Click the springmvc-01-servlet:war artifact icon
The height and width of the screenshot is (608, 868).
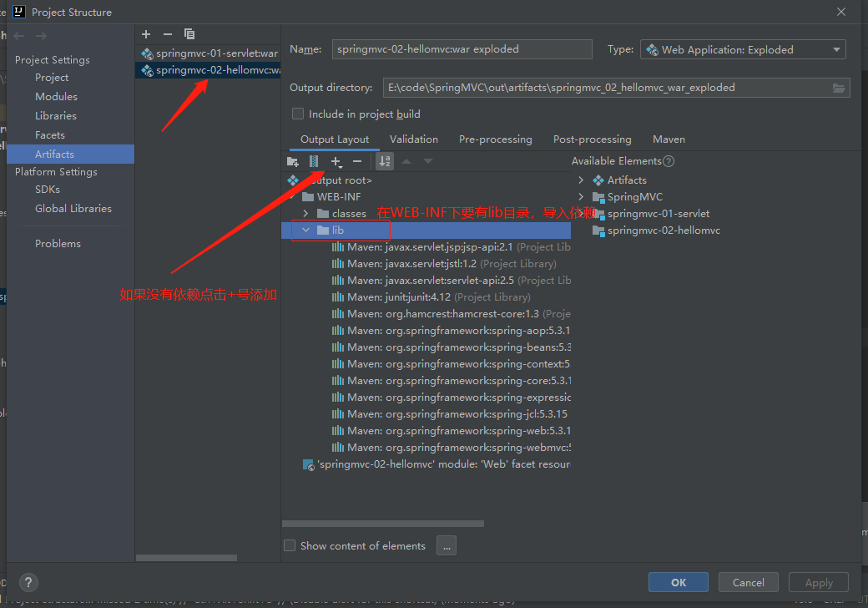click(x=147, y=53)
